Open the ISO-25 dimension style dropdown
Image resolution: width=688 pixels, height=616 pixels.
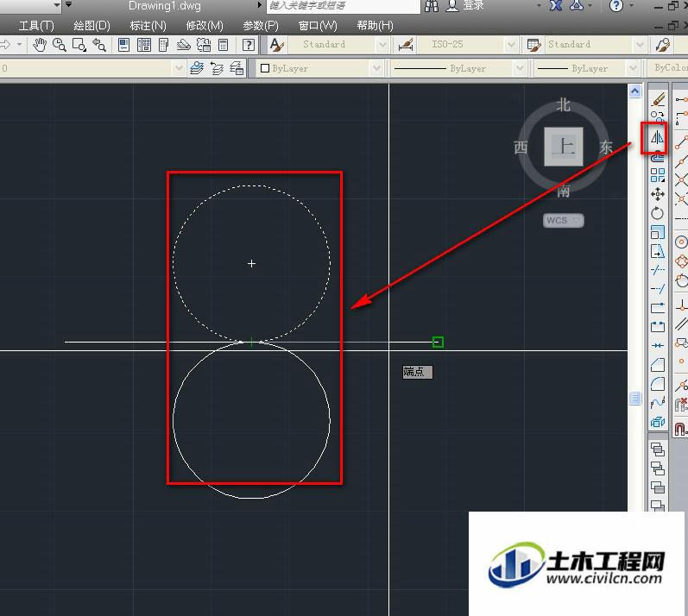coord(511,45)
